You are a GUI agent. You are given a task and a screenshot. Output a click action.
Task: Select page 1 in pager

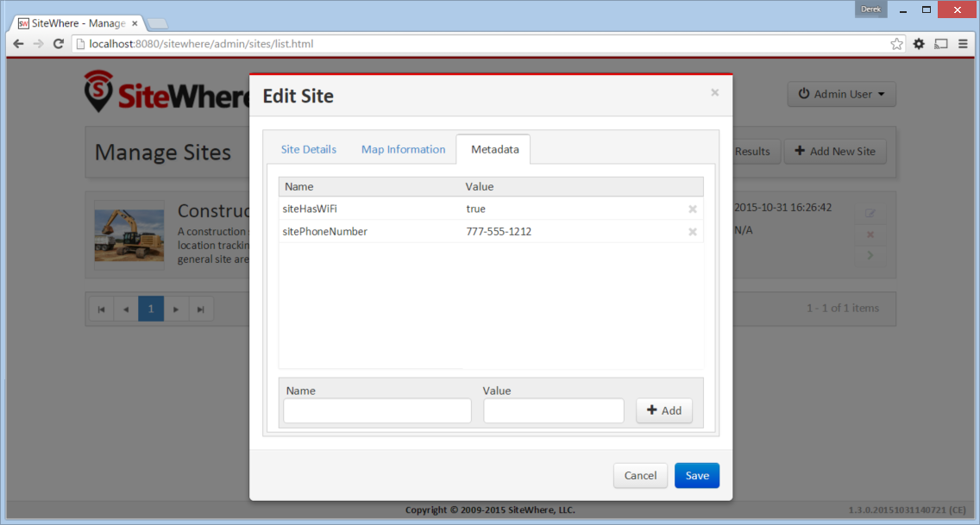(151, 309)
